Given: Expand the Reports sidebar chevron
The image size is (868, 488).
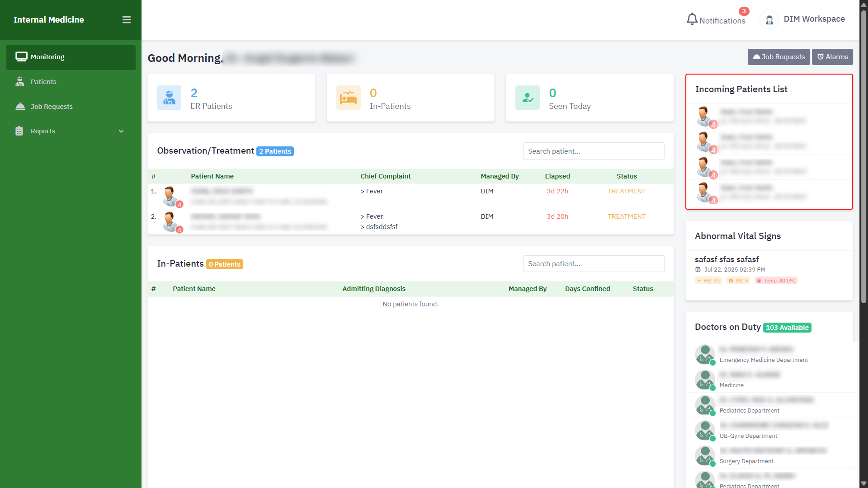Looking at the screenshot, I should pos(121,131).
